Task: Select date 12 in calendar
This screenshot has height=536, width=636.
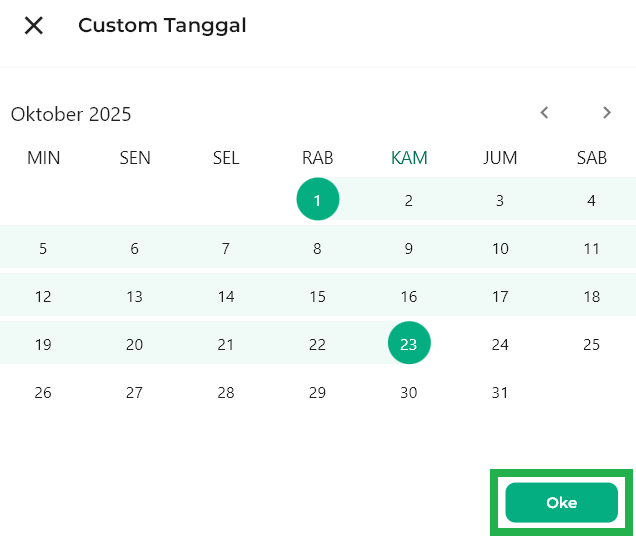Action: coord(43,296)
